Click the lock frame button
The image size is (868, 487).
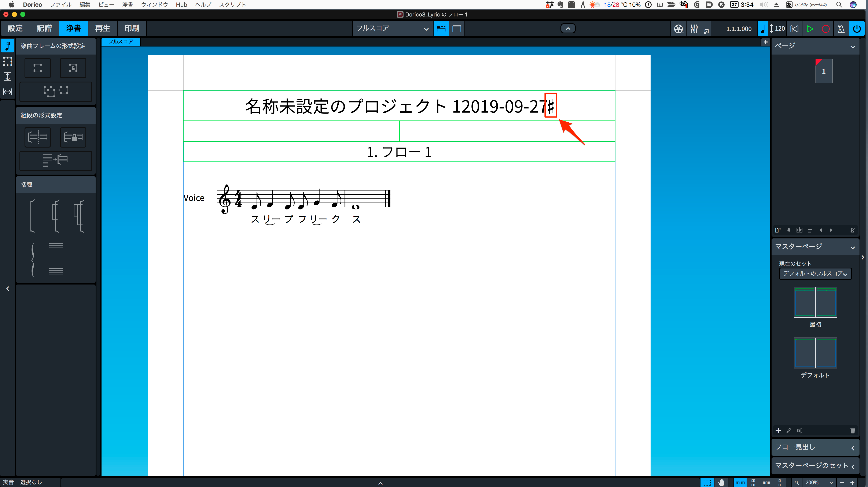[73, 68]
